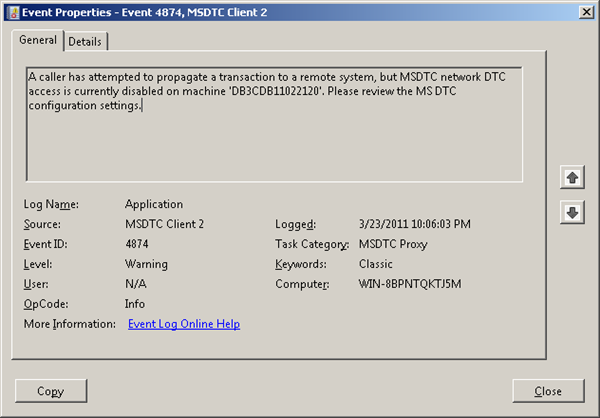Switch to the General tab
Screen dimensions: 600x418
click(38, 40)
